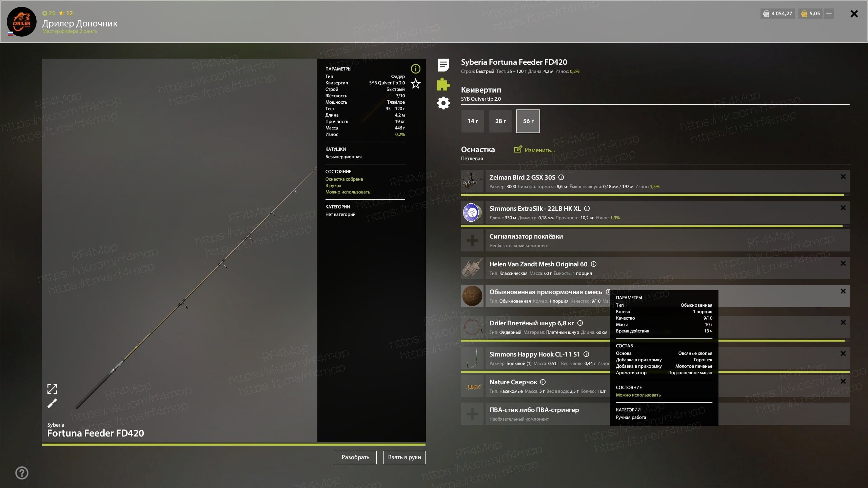Add premium currency with the plus button

(829, 14)
